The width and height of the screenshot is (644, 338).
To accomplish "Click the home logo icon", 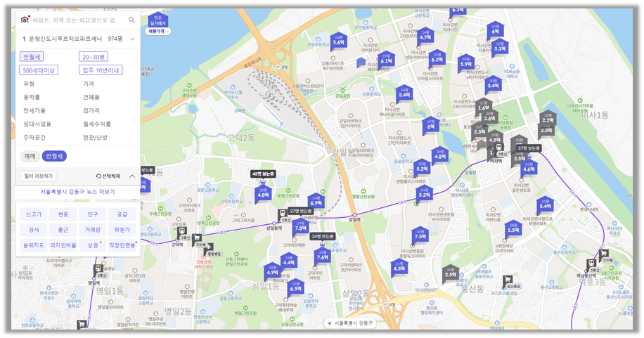I will click(25, 20).
